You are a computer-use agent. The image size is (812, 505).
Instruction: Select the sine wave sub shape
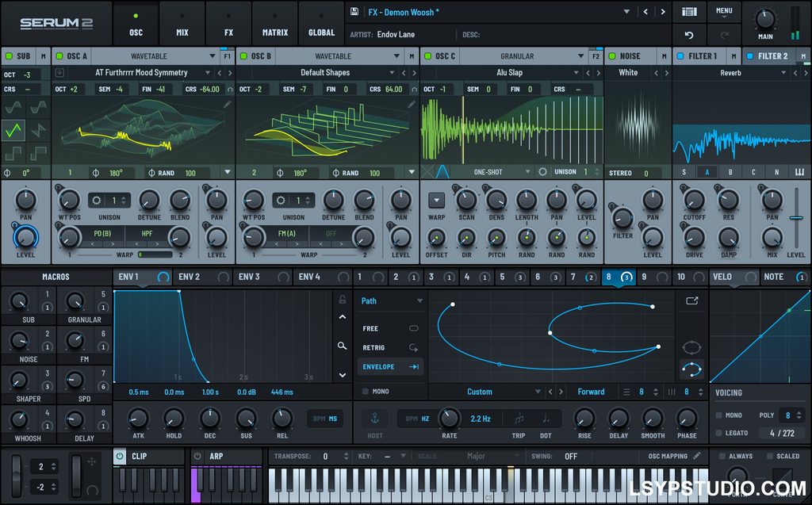pyautogui.click(x=13, y=108)
